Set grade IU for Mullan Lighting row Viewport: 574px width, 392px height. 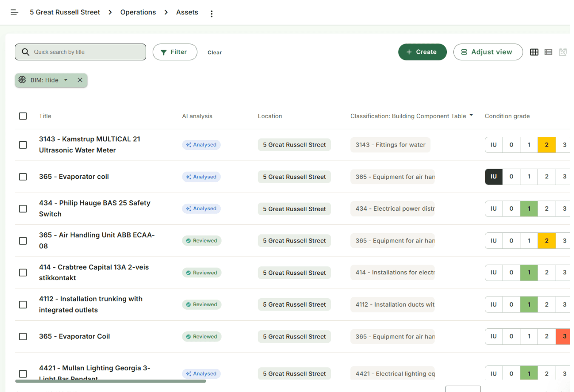coord(494,374)
